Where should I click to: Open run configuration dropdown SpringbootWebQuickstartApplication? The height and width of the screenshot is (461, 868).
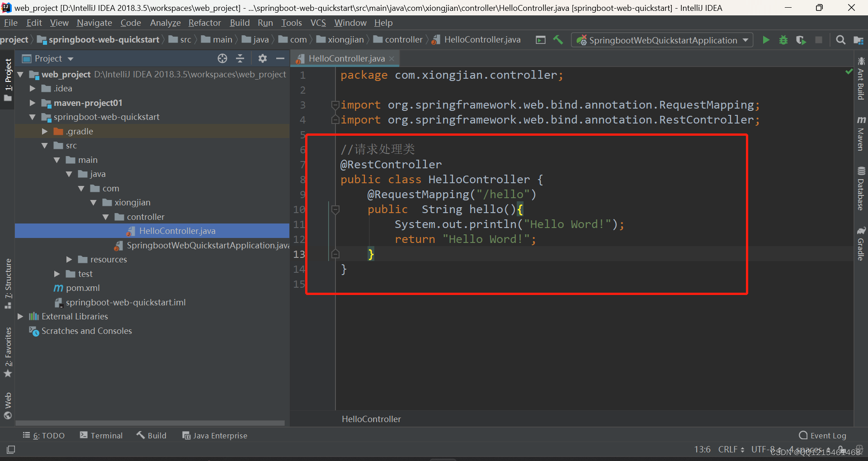click(x=662, y=40)
